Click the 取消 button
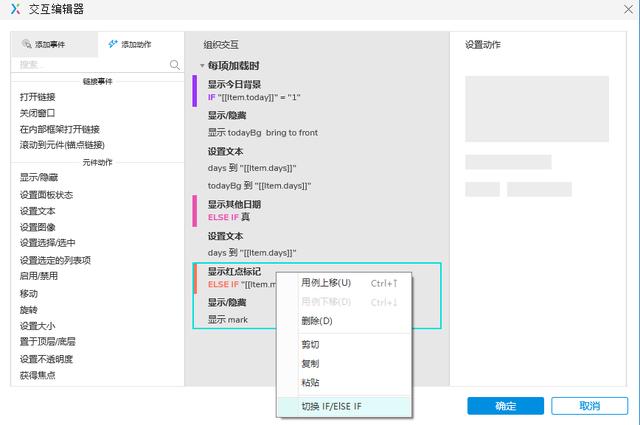This screenshot has width=640, height=425. (x=589, y=406)
